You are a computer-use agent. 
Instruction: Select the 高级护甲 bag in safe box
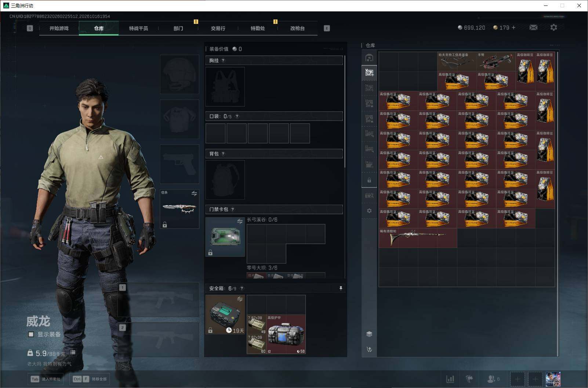coord(286,334)
